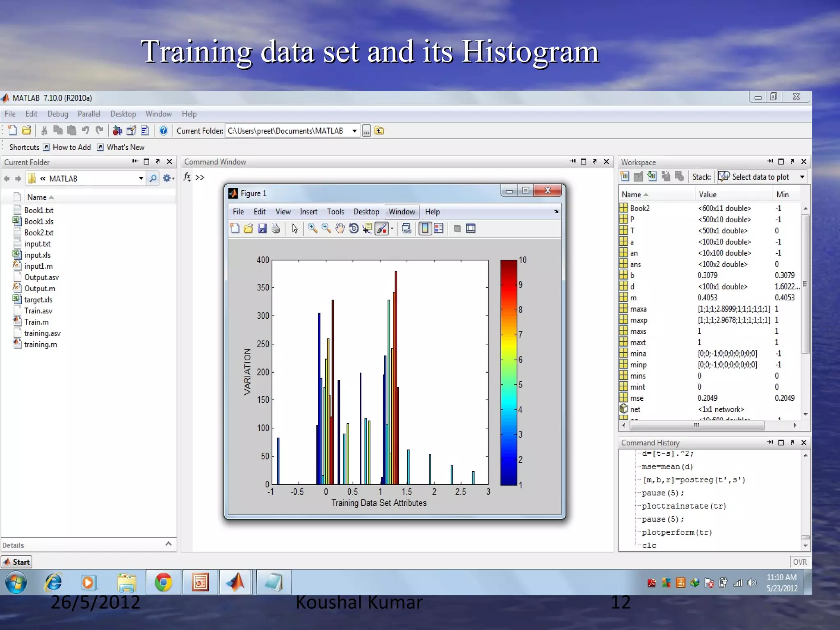Click the go up one folder icon
The image size is (840, 630).
click(x=379, y=131)
